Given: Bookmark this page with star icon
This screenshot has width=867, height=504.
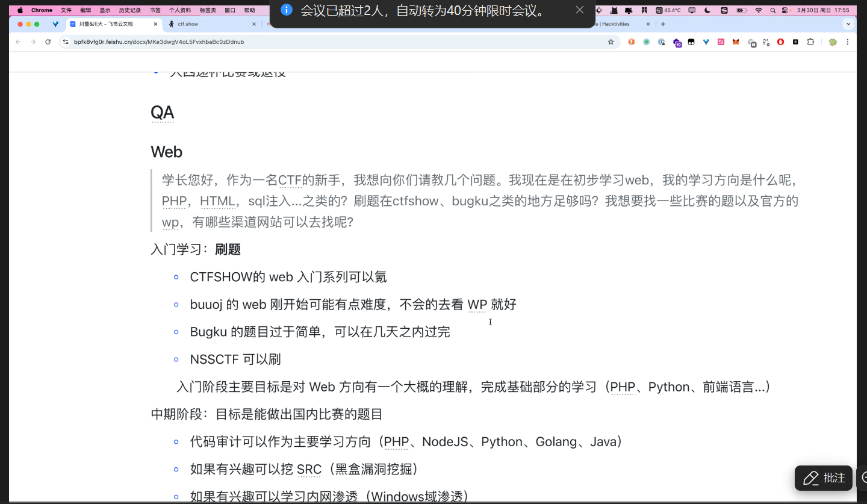Looking at the screenshot, I should [x=611, y=42].
